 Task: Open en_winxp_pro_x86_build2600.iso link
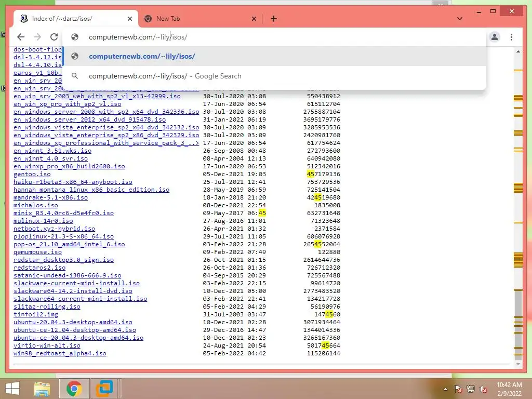[x=69, y=166]
